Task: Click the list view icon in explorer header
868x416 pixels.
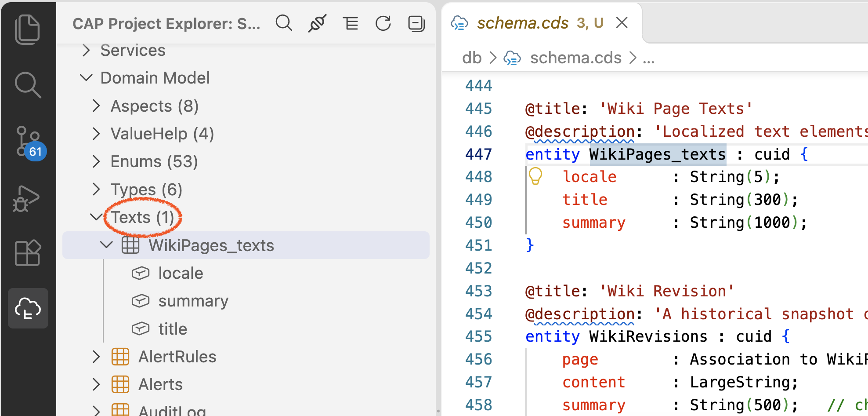Action: [350, 23]
